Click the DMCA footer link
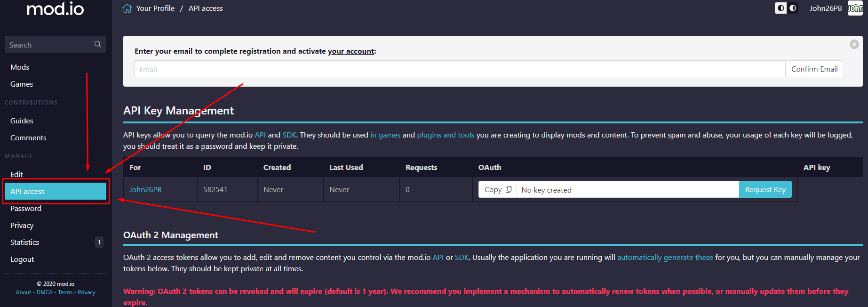Image resolution: width=868 pixels, height=307 pixels. point(45,292)
